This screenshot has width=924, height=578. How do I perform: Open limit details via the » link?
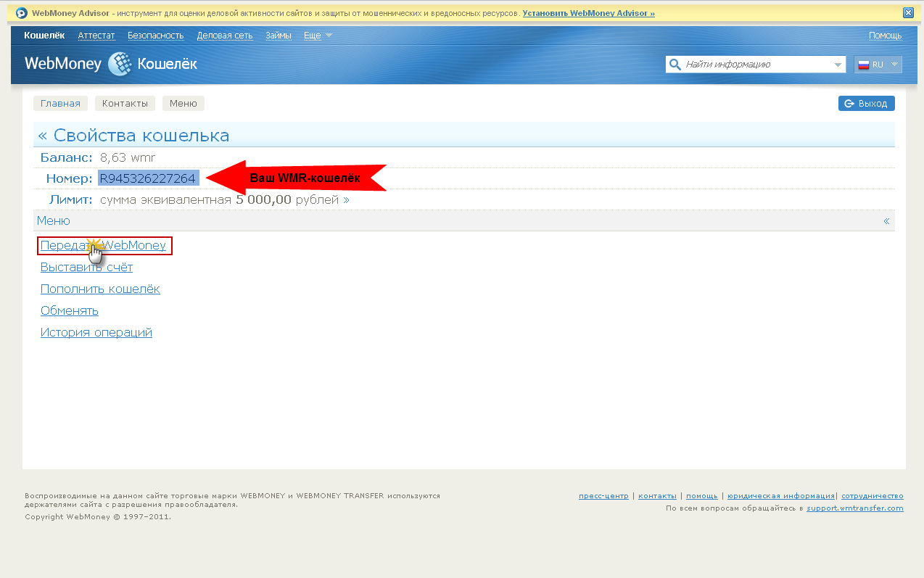346,199
